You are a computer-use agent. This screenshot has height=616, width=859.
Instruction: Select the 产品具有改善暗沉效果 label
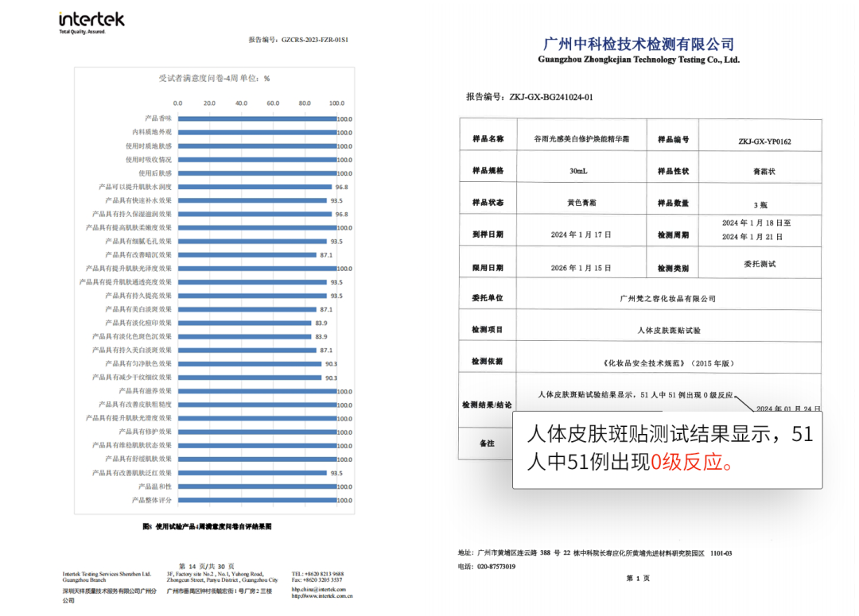tap(138, 254)
